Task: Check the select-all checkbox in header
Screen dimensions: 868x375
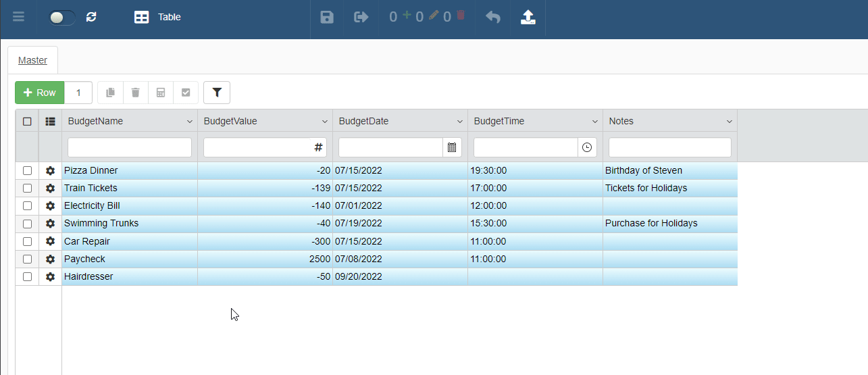Action: click(x=27, y=122)
